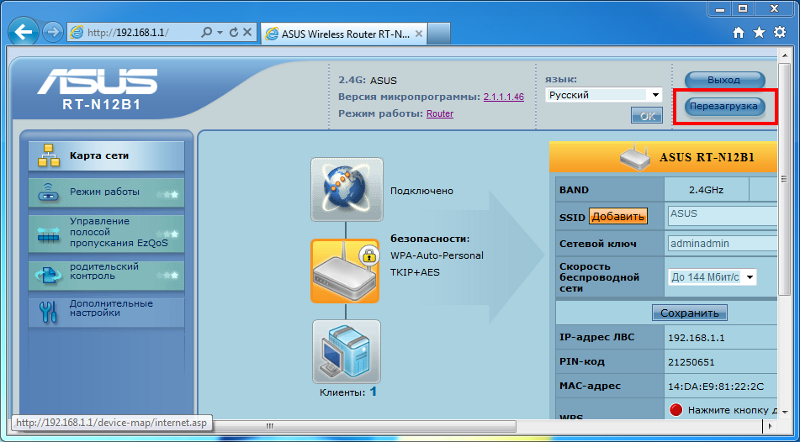Select the router security status icon
800x442 pixels.
[x=346, y=269]
